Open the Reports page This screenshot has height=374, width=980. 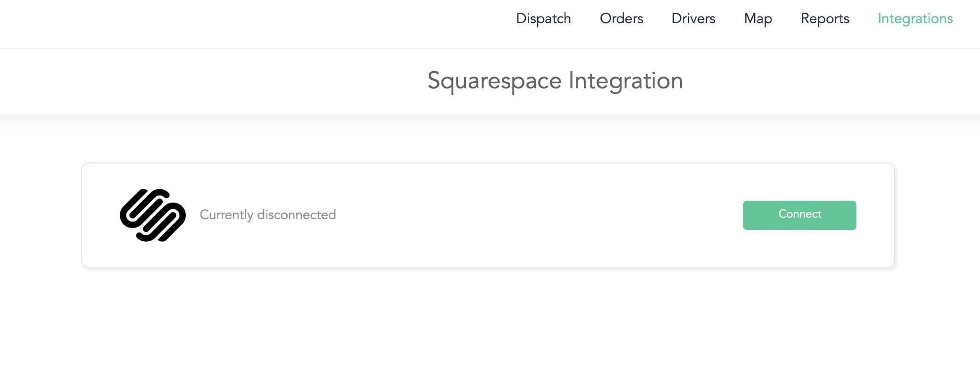coord(825,18)
